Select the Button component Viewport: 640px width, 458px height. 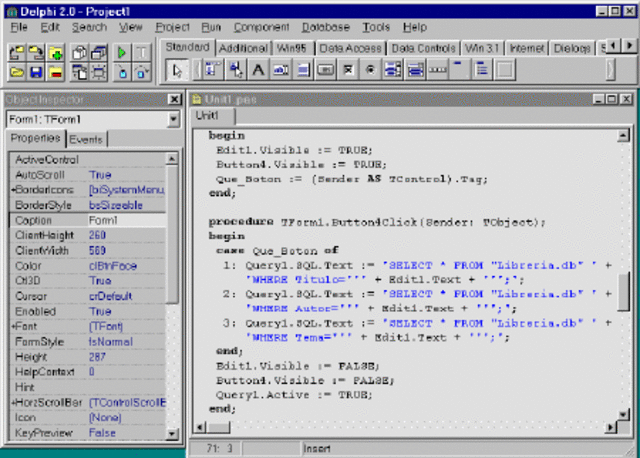325,70
